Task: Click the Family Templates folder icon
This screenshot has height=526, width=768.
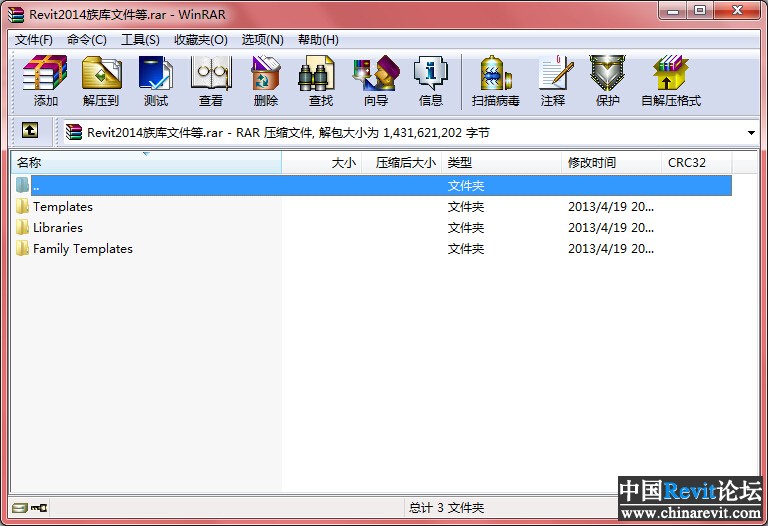Action: click(x=22, y=248)
